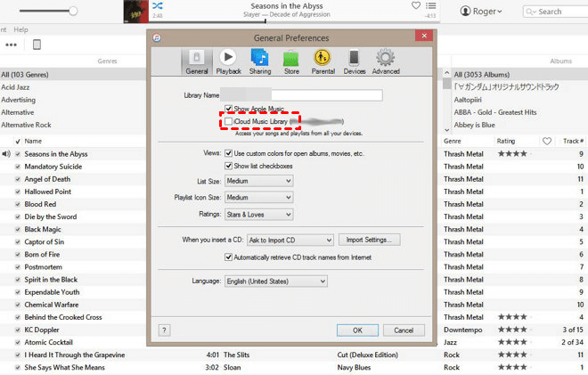Uncheck Blood Red song checkbox

tap(18, 204)
